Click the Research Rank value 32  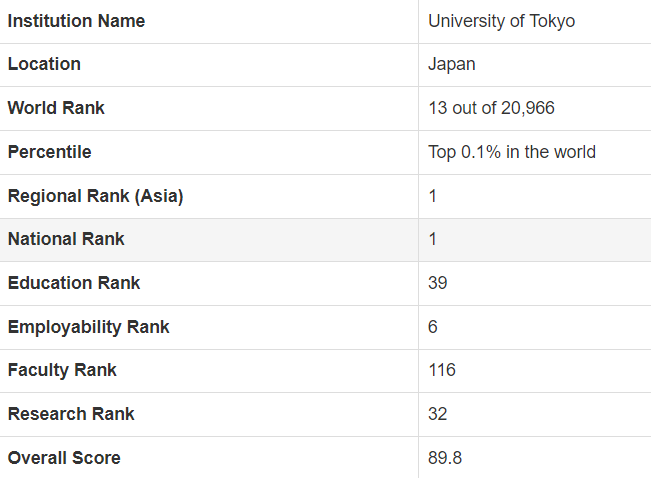coord(438,414)
